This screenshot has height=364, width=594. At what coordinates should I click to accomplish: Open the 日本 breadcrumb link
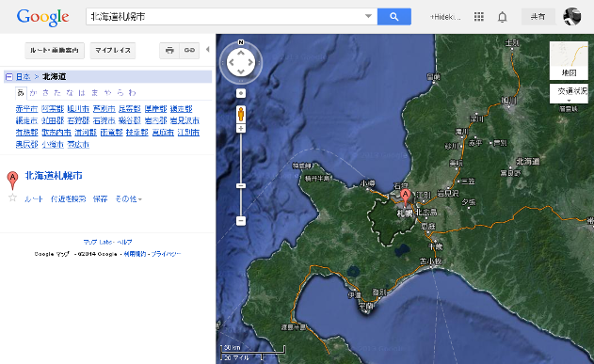tap(24, 77)
